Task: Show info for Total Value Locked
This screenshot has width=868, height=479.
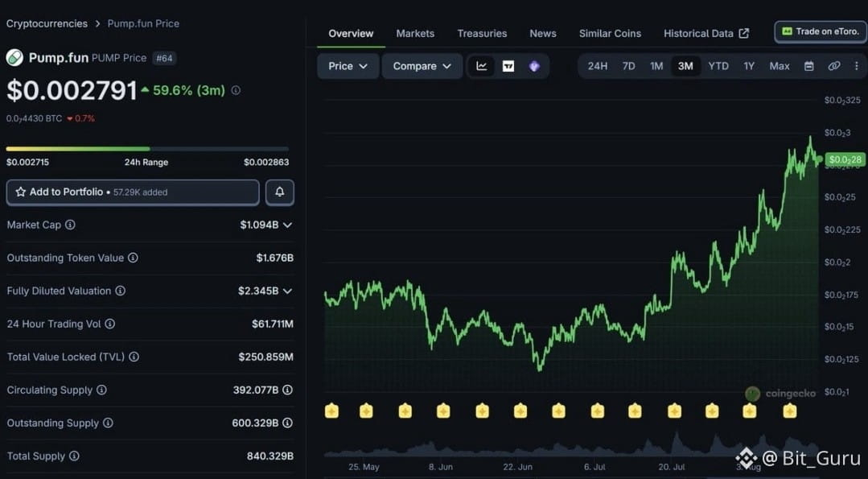Action: pos(134,357)
